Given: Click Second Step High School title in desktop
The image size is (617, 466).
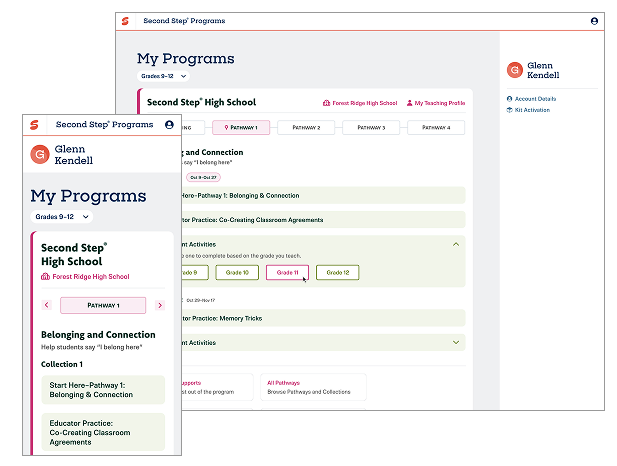Looking at the screenshot, I should [201, 102].
